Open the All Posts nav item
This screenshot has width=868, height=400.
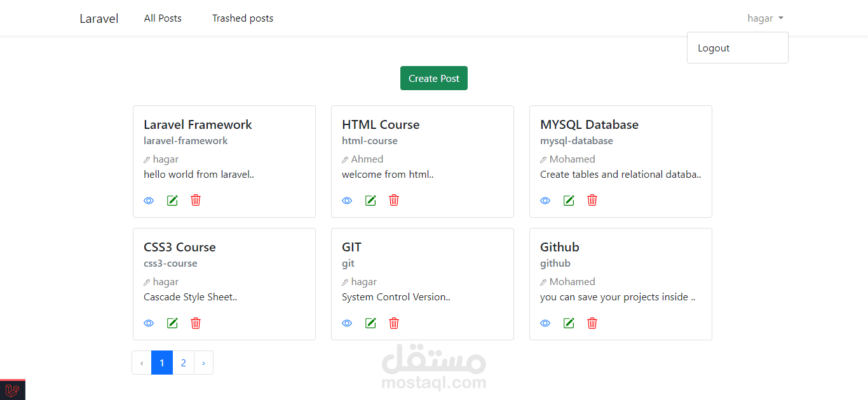tap(163, 18)
